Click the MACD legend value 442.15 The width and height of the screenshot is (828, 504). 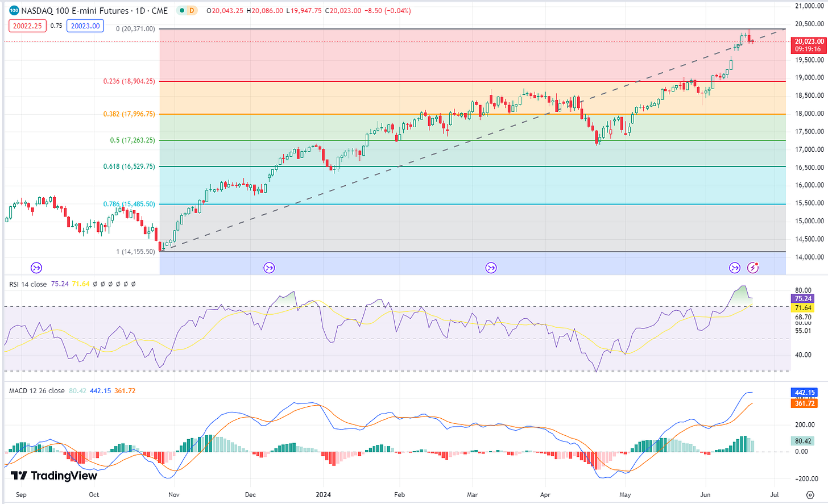pos(100,391)
